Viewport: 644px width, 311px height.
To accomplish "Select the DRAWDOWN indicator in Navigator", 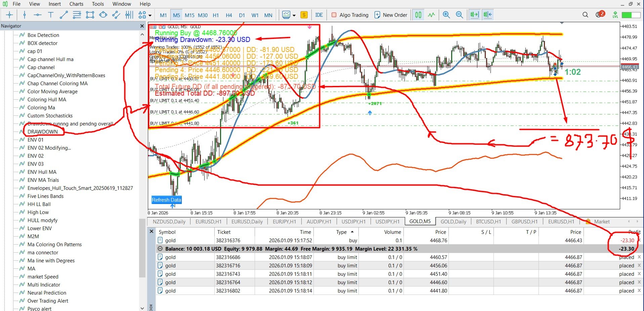I will 43,132.
